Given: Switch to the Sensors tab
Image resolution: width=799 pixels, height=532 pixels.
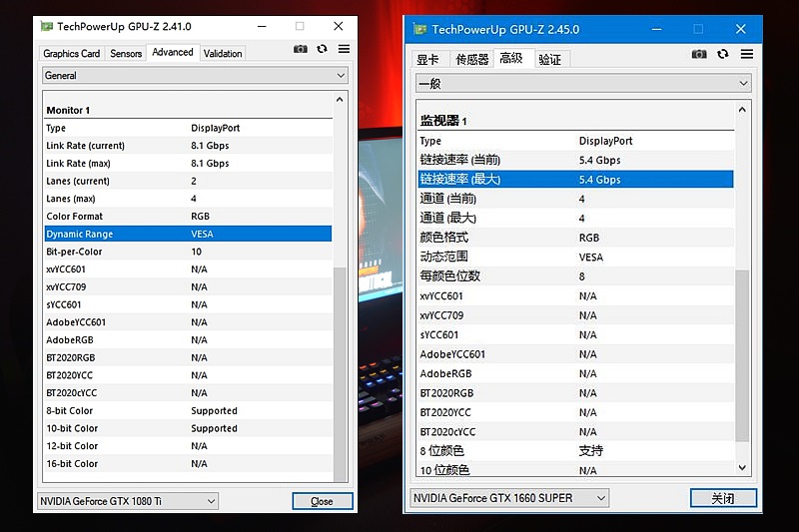Looking at the screenshot, I should (126, 53).
